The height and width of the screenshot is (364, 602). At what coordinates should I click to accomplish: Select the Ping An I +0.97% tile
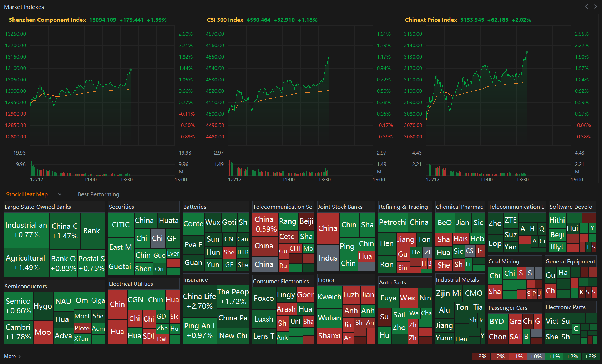[199, 330]
